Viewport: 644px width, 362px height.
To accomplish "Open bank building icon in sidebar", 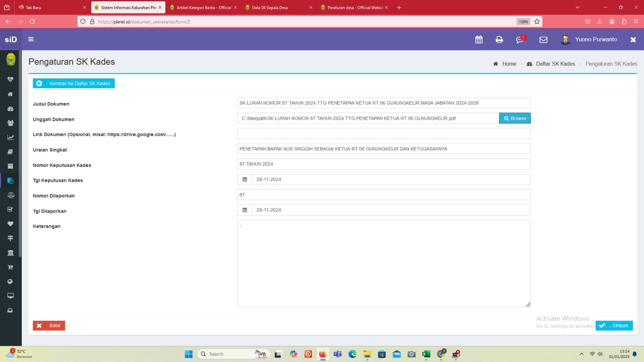I will coord(10,253).
